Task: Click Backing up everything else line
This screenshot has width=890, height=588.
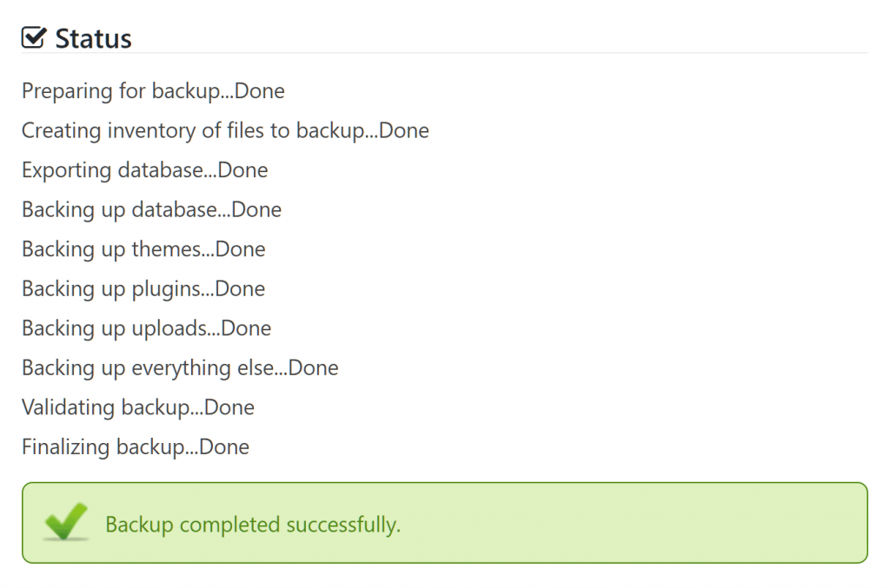Action: [180, 368]
